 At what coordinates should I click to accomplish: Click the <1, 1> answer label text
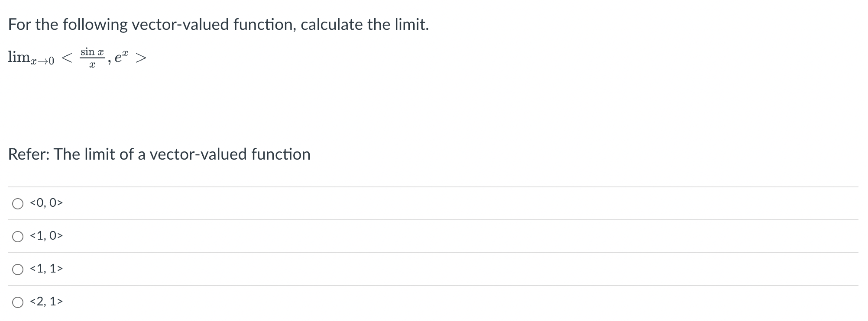[46, 268]
